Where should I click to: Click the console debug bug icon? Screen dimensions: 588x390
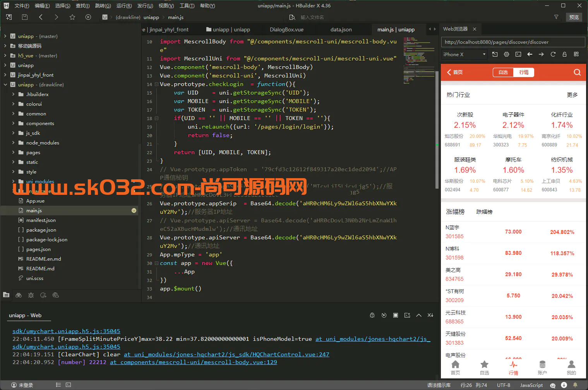tap(372, 315)
